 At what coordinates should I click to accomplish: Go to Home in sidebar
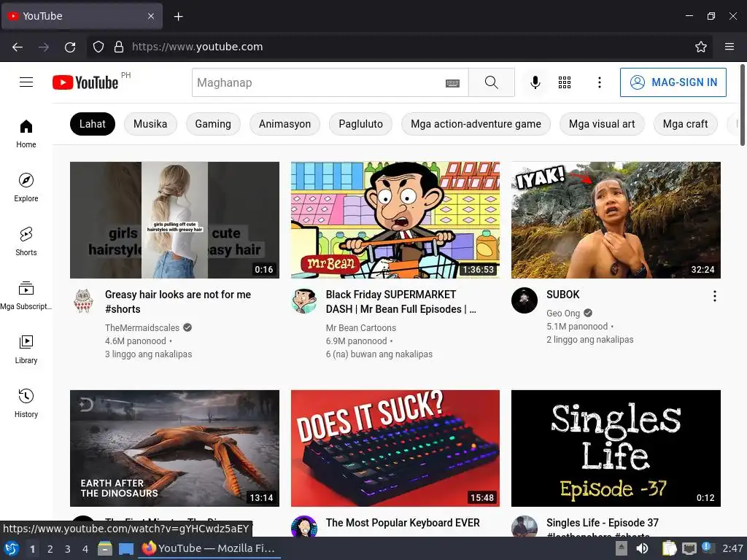(26, 134)
